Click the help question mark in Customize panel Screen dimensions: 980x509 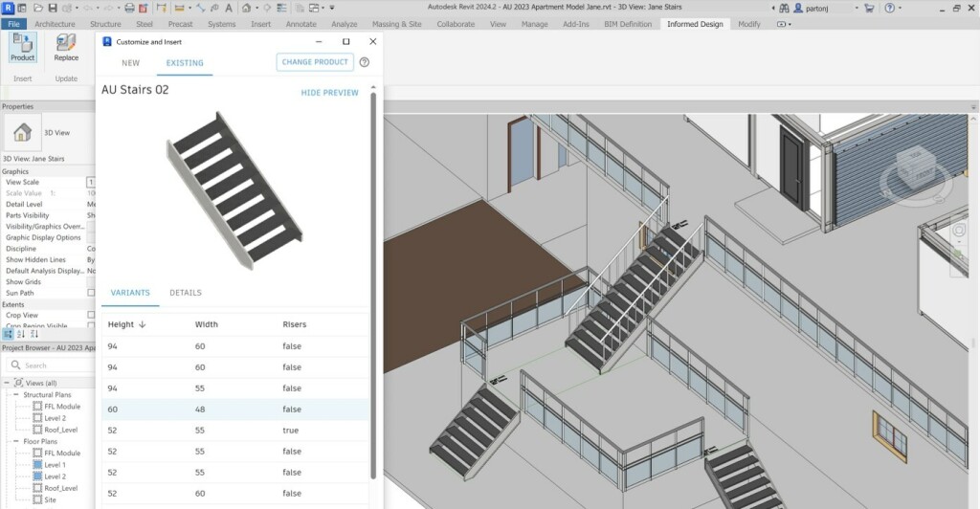tap(365, 62)
